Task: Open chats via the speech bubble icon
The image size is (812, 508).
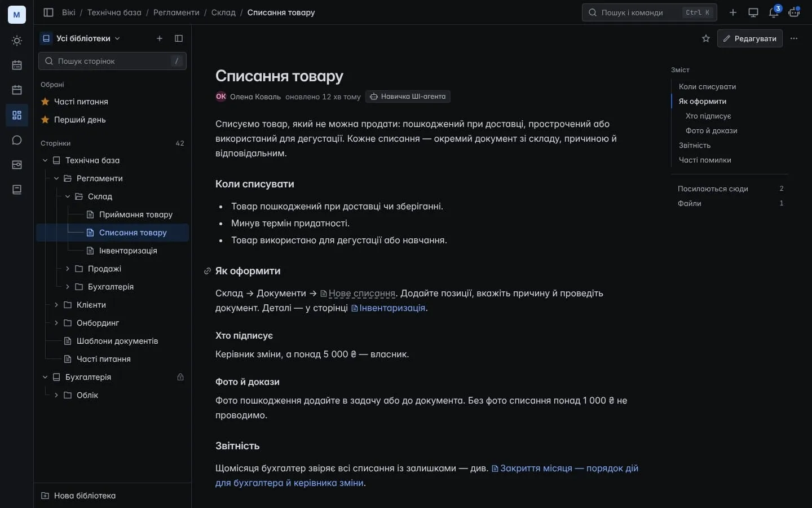Action: click(x=17, y=140)
